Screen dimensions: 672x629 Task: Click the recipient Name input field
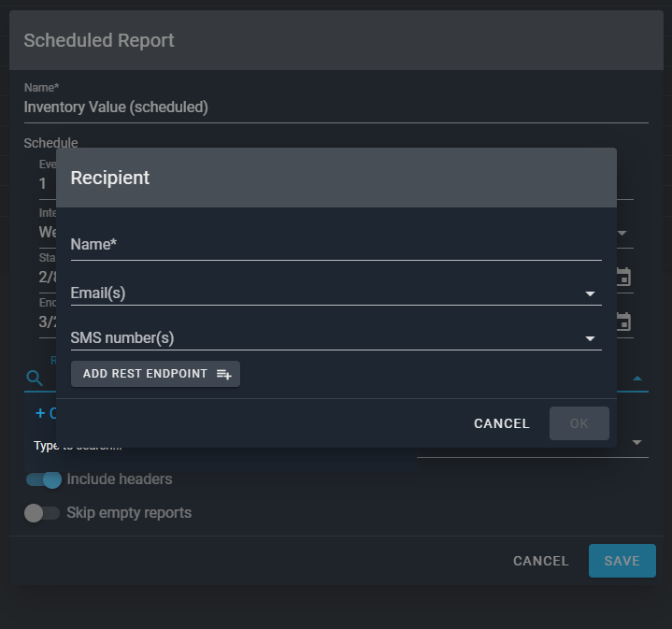pyautogui.click(x=336, y=245)
